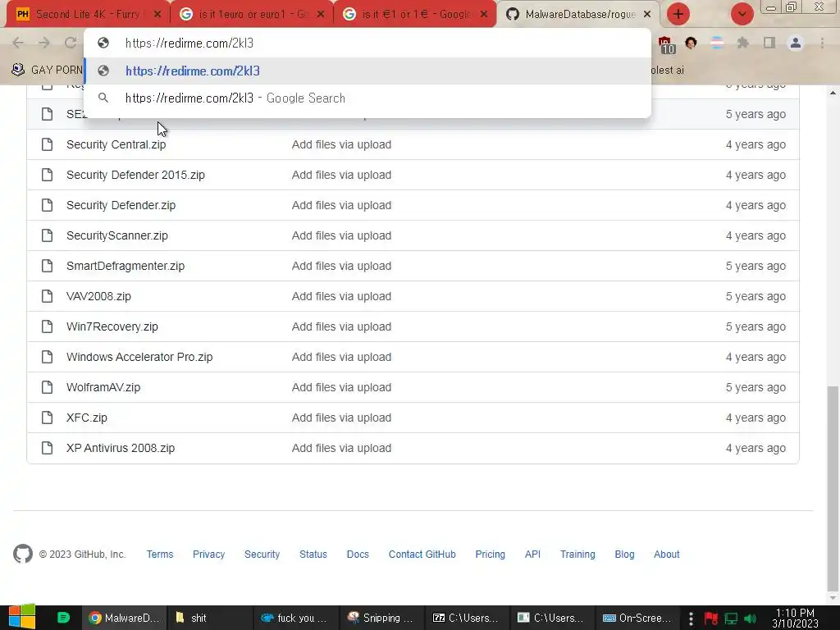Click '5 years ago' in the SmartDefragmenter.zip row
Viewport: 840px width, 630px height.
756,267
